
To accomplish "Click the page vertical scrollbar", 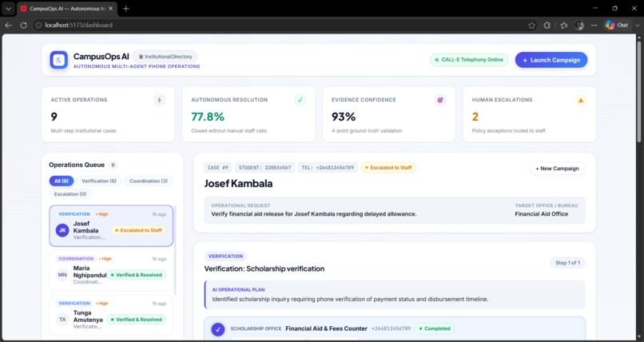I will (x=639, y=90).
